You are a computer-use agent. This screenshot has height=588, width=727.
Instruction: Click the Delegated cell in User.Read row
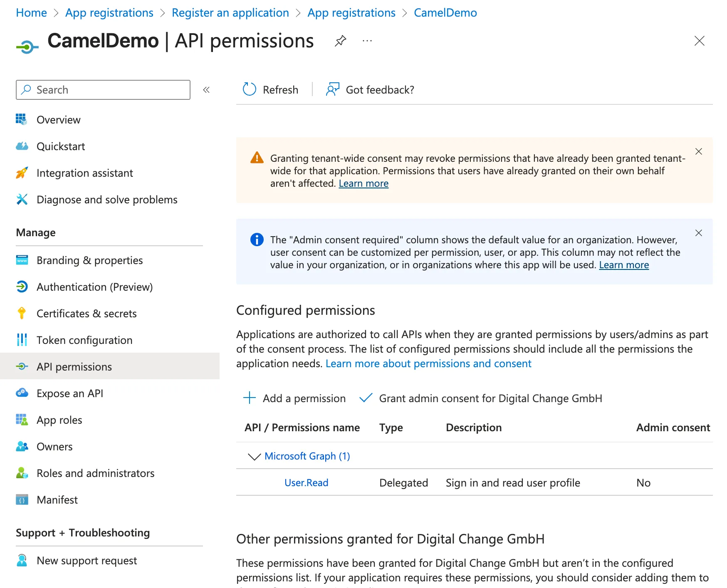(403, 483)
